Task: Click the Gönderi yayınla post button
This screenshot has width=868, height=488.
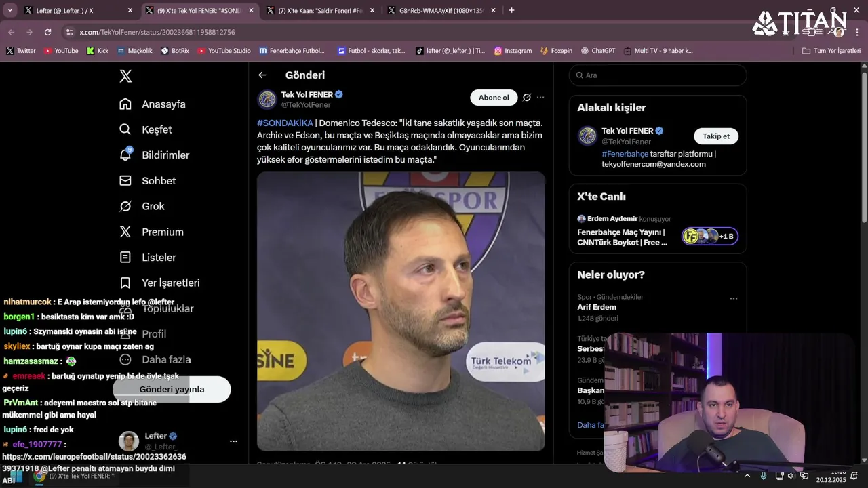Action: [172, 389]
